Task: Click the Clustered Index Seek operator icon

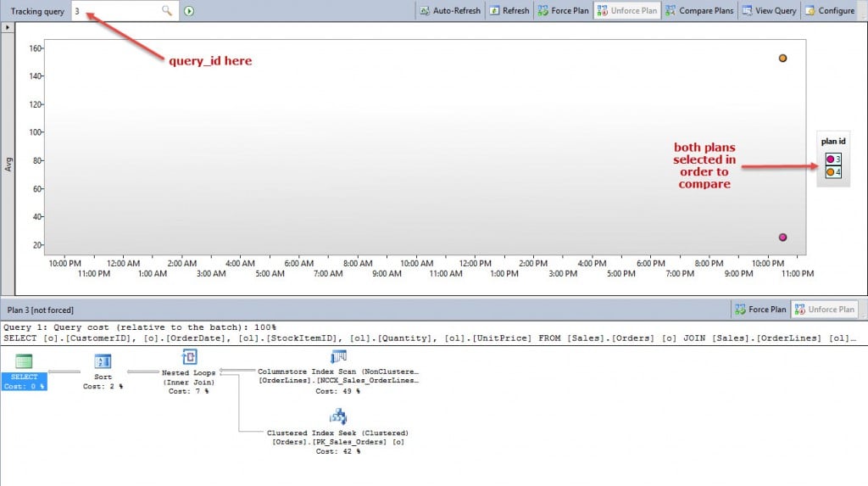Action: (x=338, y=417)
